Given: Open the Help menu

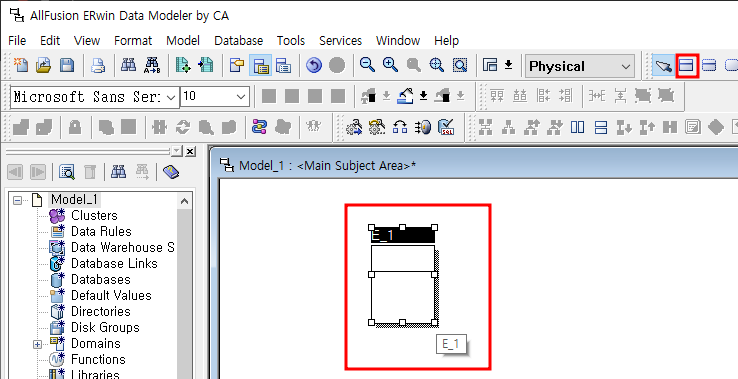Looking at the screenshot, I should pyautogui.click(x=446, y=40).
